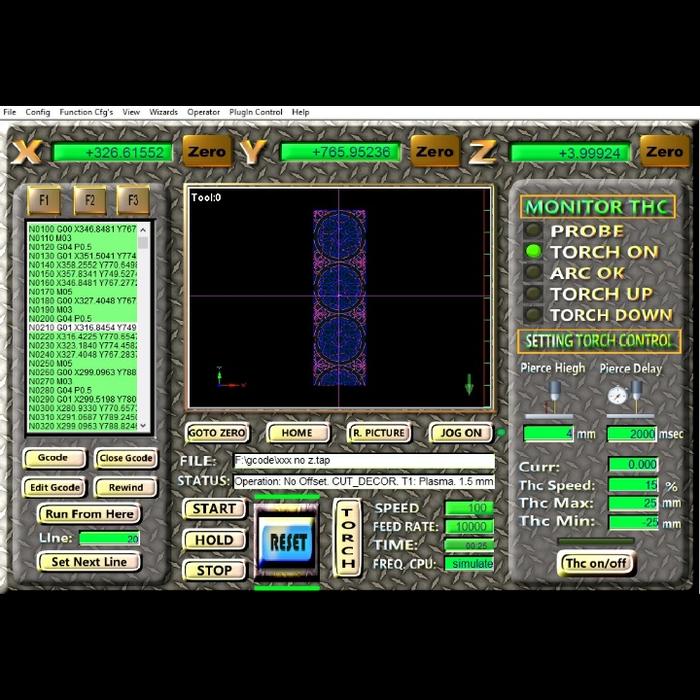Click the green down arrow in toolpath view

point(468,384)
